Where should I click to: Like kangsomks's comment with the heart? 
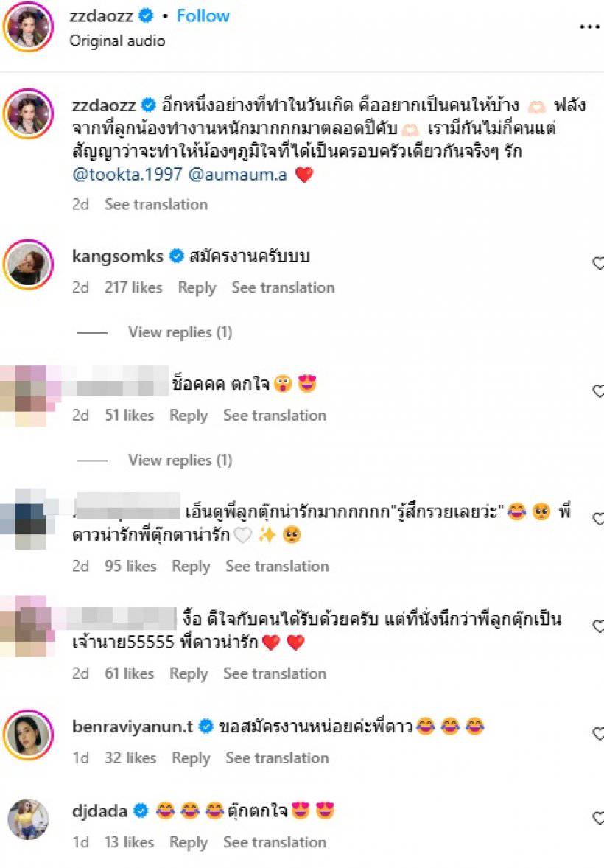tap(598, 263)
